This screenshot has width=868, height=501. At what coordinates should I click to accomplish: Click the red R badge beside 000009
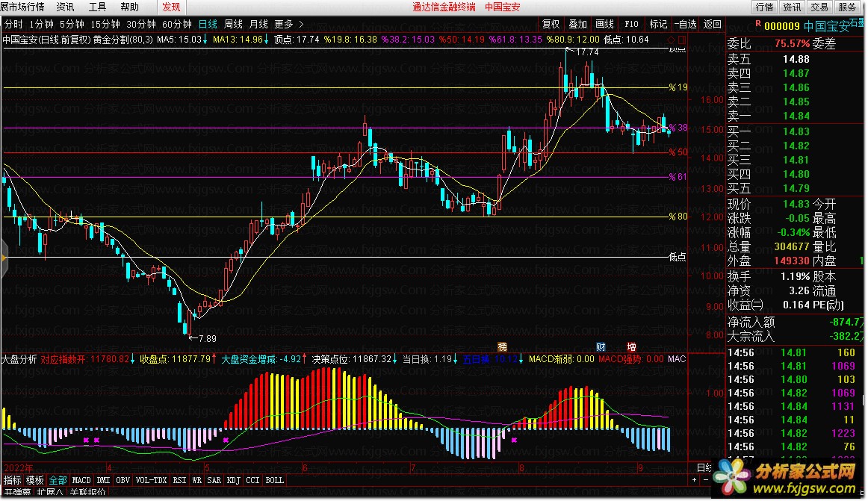point(758,23)
